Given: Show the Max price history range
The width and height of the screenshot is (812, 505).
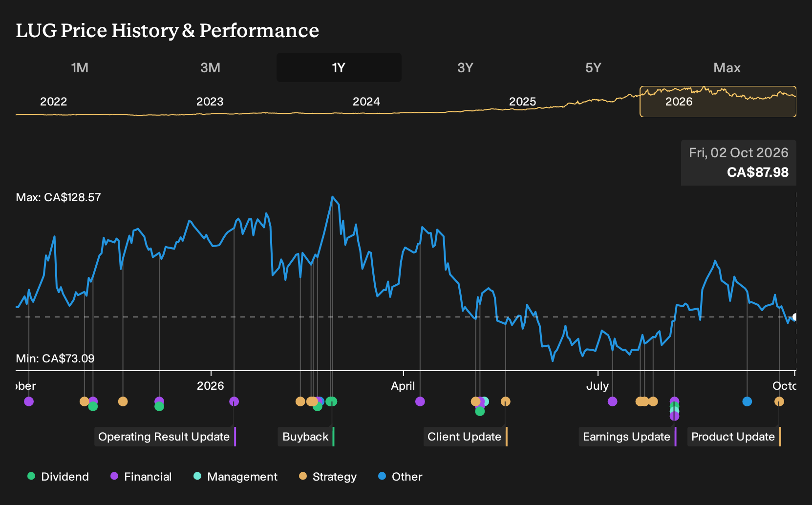Looking at the screenshot, I should (x=727, y=67).
